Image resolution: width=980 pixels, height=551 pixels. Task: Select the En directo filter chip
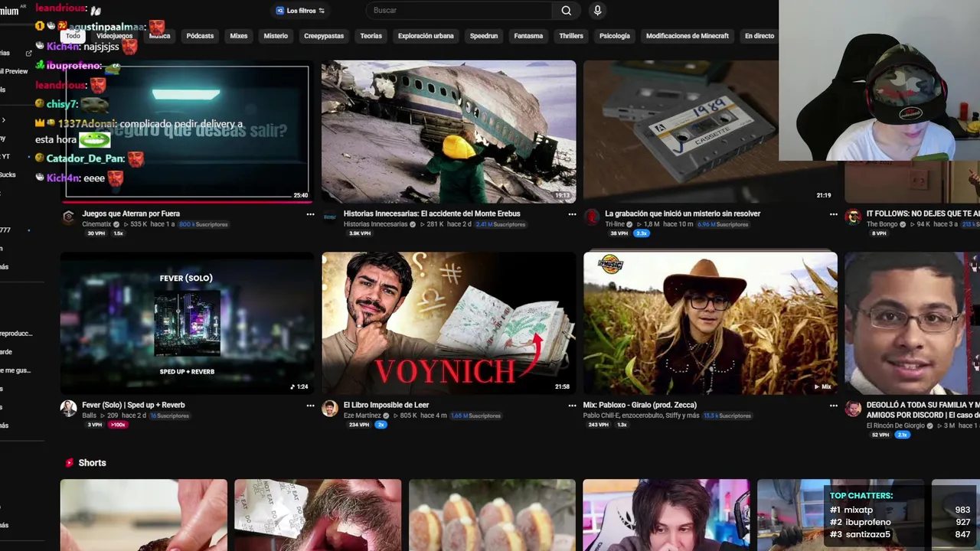tap(759, 36)
